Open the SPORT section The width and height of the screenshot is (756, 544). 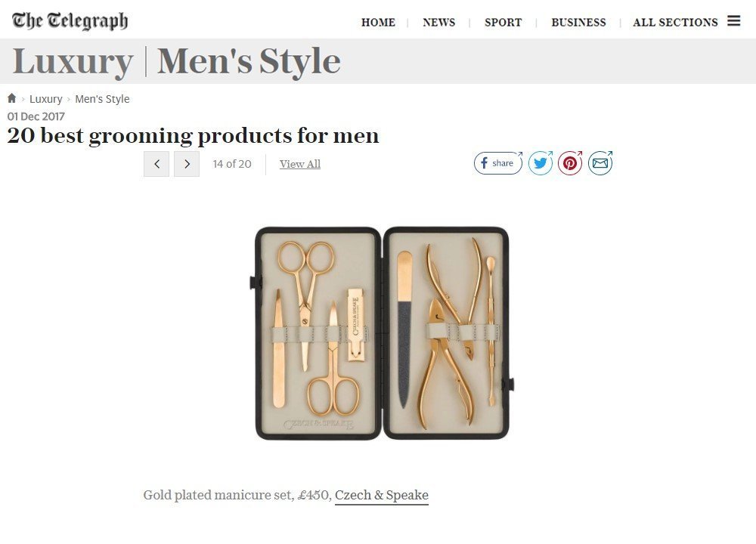tap(503, 22)
